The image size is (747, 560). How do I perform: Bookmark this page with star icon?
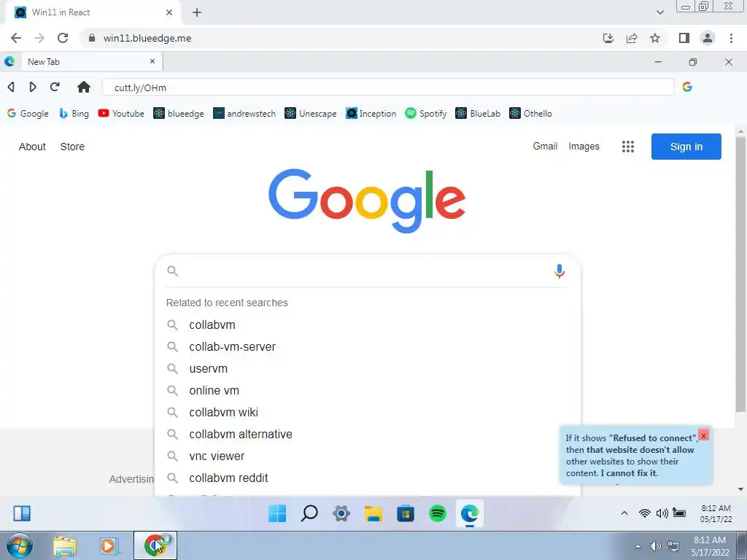coord(655,38)
